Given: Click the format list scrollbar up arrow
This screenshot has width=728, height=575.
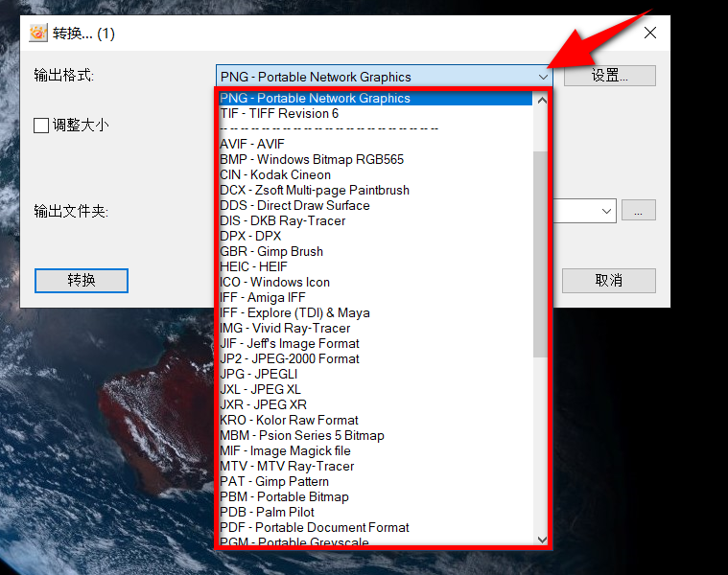Looking at the screenshot, I should [x=541, y=99].
